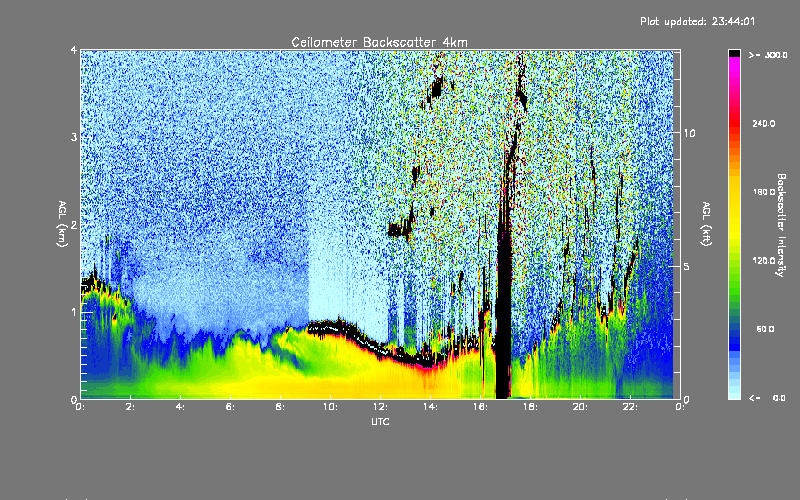Viewport: 800px width, 500px height.
Task: Click the "UTC" x-axis label
Action: click(380, 421)
